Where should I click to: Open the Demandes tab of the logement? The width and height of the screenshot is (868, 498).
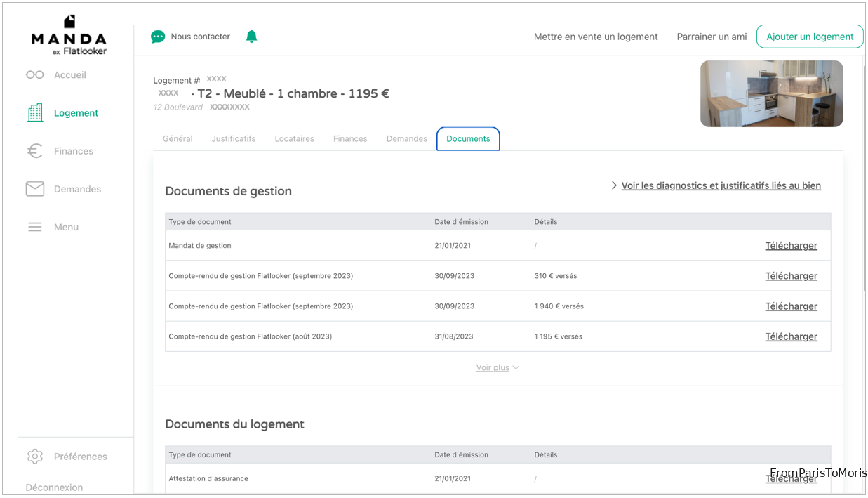406,138
